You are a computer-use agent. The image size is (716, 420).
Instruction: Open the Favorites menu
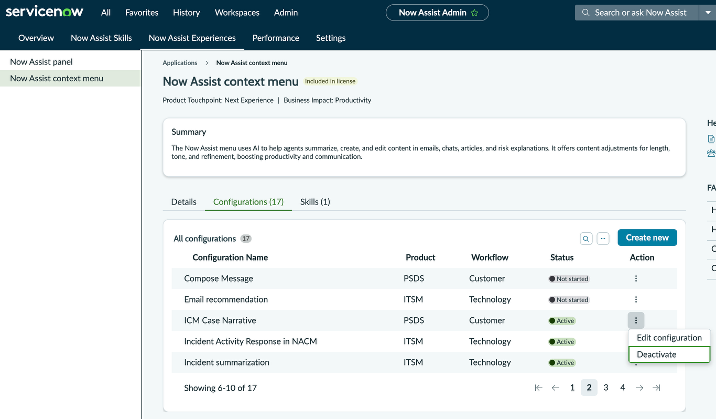tap(142, 13)
